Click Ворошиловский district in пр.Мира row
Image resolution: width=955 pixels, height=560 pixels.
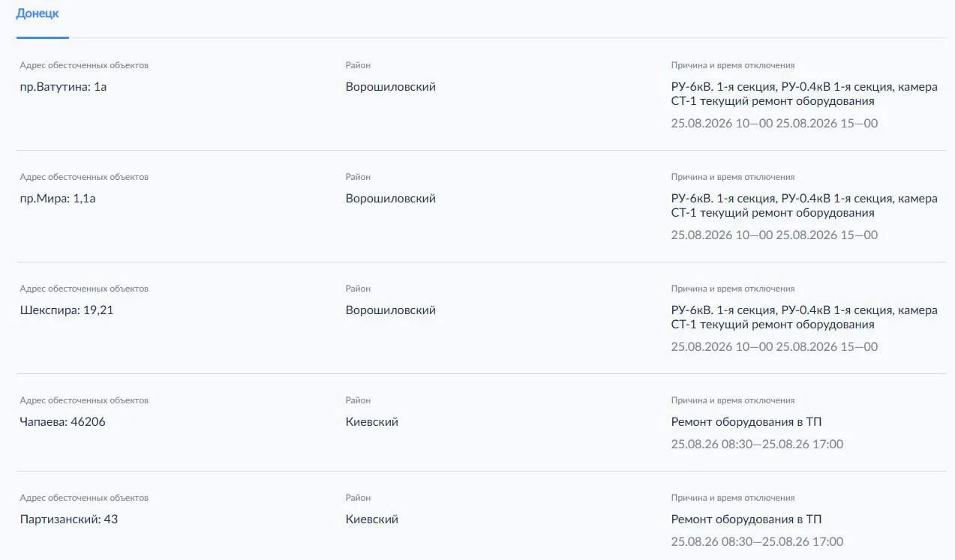pos(391,199)
